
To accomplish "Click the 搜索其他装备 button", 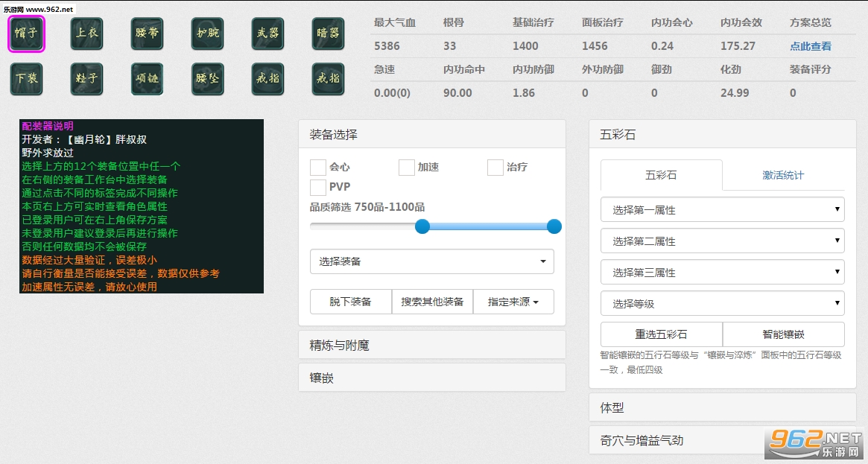I will 432,302.
